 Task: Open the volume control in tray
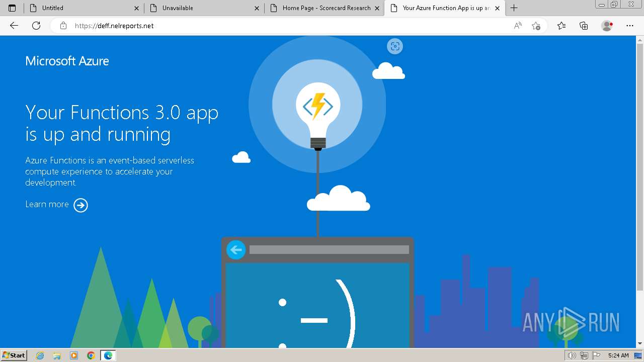point(572,355)
